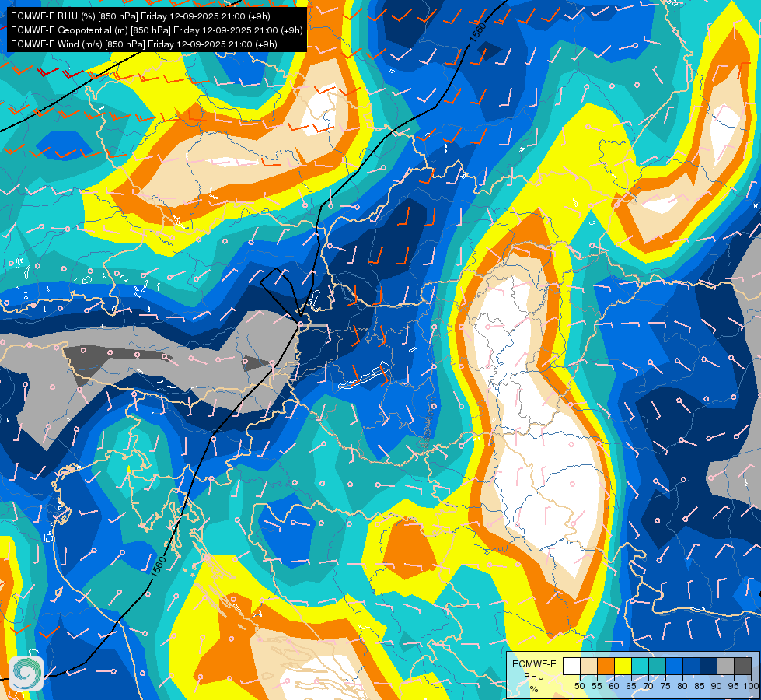The image size is (761, 700).
Task: Click the legend value 95
Action: pyautogui.click(x=733, y=687)
